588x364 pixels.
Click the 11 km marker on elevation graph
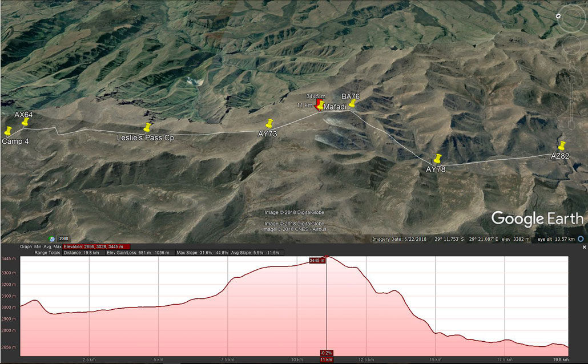tap(326, 359)
